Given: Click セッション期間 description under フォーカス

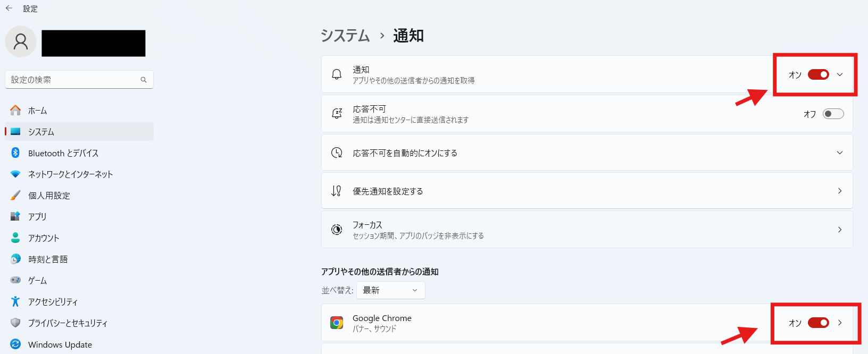Looking at the screenshot, I should pos(418,236).
